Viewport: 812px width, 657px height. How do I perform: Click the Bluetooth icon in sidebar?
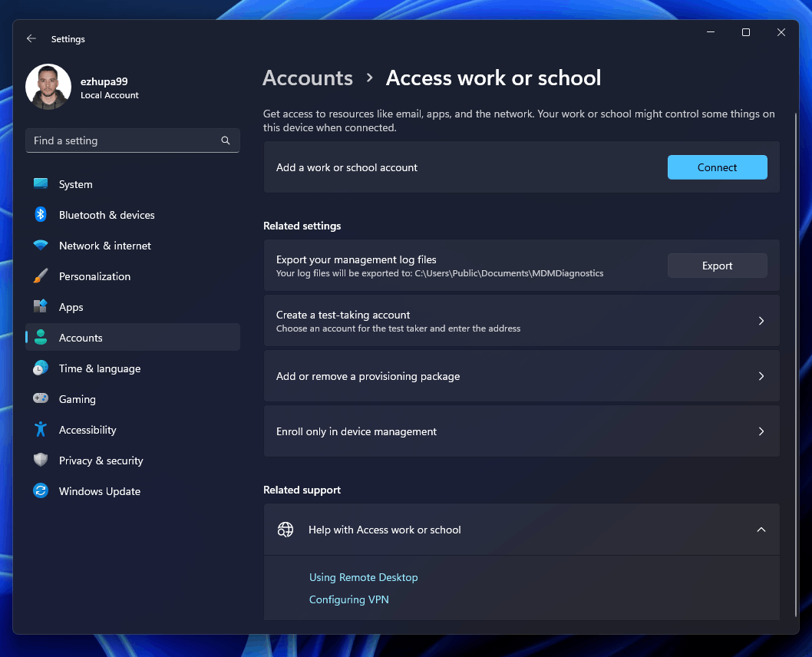[x=41, y=214]
